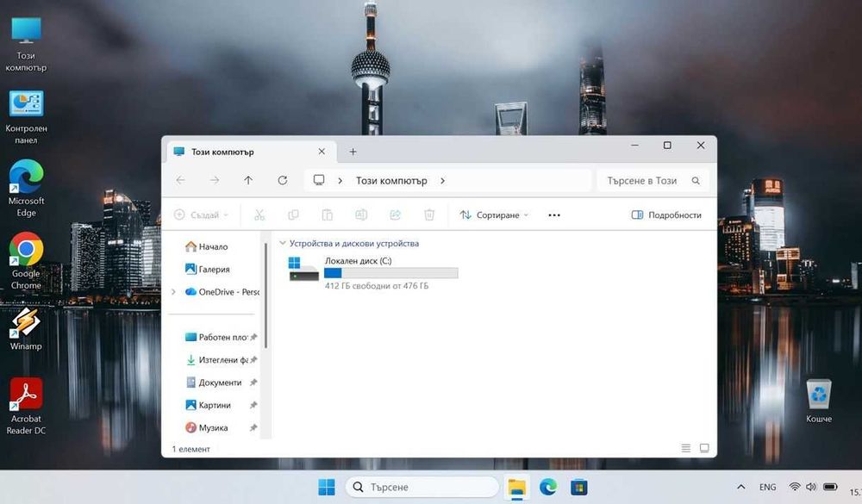Select the Локален диск (C:) drive
862x504 pixels.
374,272
